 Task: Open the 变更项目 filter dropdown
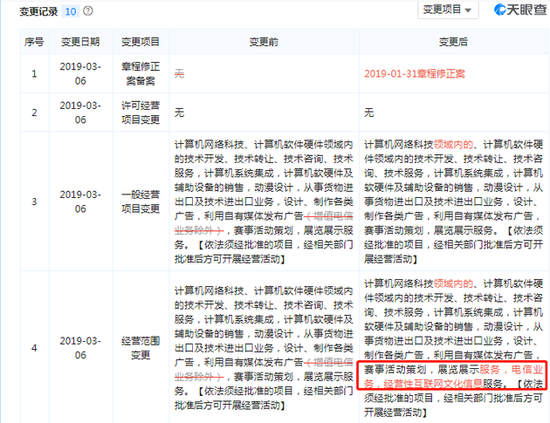coord(448,10)
